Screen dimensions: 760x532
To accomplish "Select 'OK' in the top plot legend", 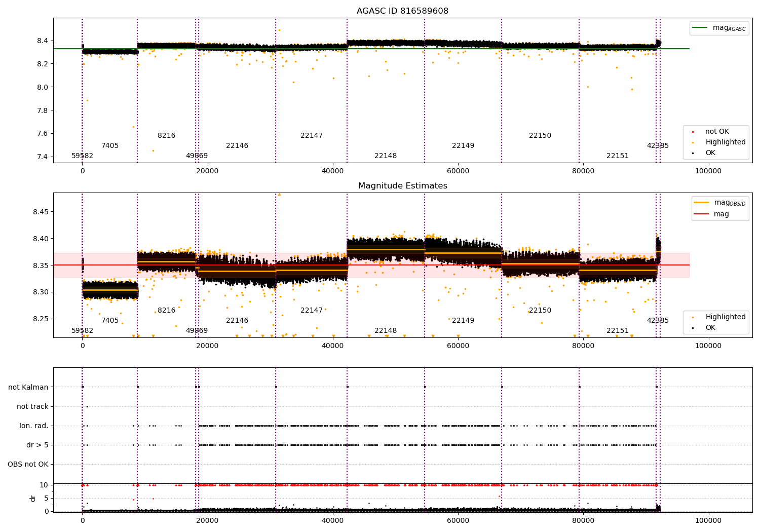I will [x=710, y=153].
